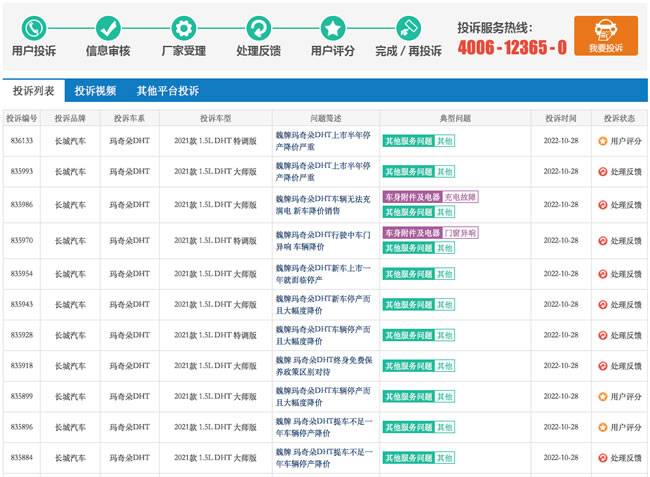Viewport: 650px width, 477px height.
Task: Click the purple 门窗异响 tag
Action: 460,233
